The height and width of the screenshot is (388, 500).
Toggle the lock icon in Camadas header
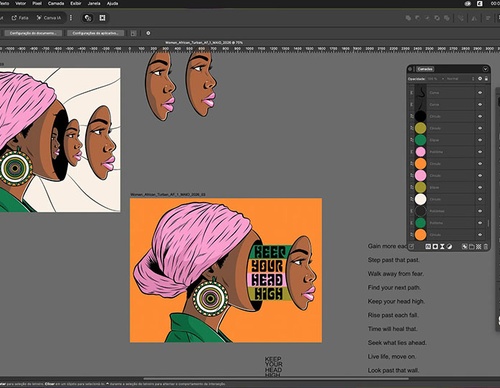486,79
